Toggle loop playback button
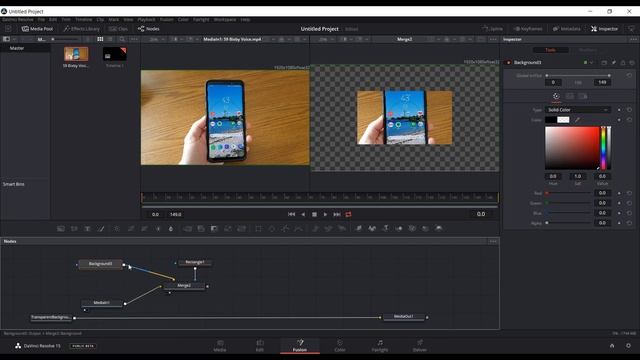640x360 pixels. [x=349, y=214]
